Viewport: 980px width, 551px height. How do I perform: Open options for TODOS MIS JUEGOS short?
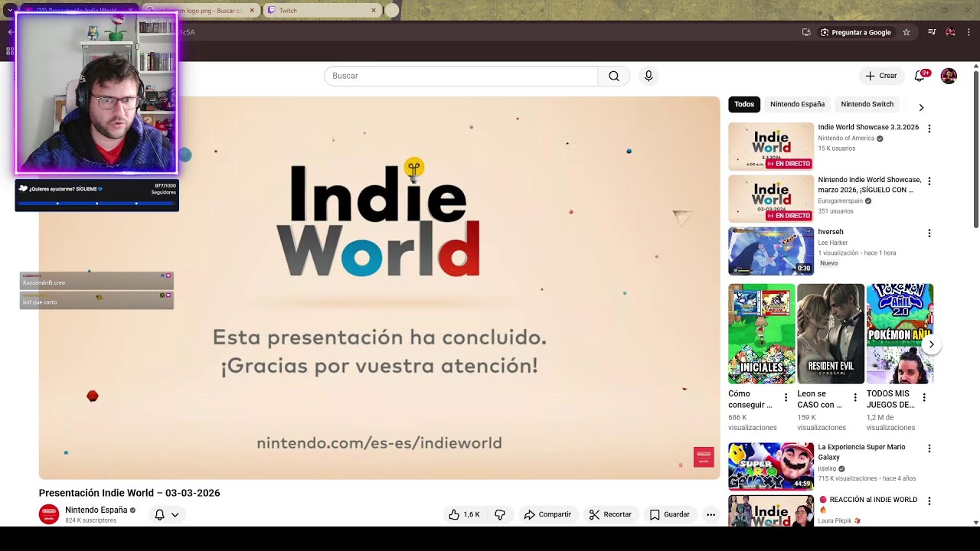924,398
